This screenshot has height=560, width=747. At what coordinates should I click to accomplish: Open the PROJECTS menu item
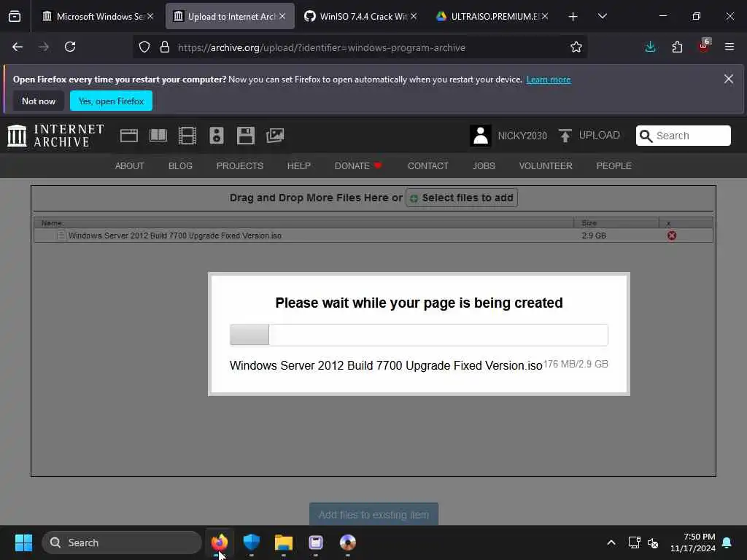click(x=239, y=166)
